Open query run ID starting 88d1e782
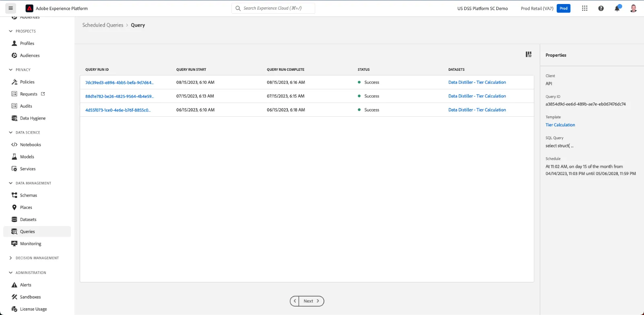The image size is (644, 315). 120,96
